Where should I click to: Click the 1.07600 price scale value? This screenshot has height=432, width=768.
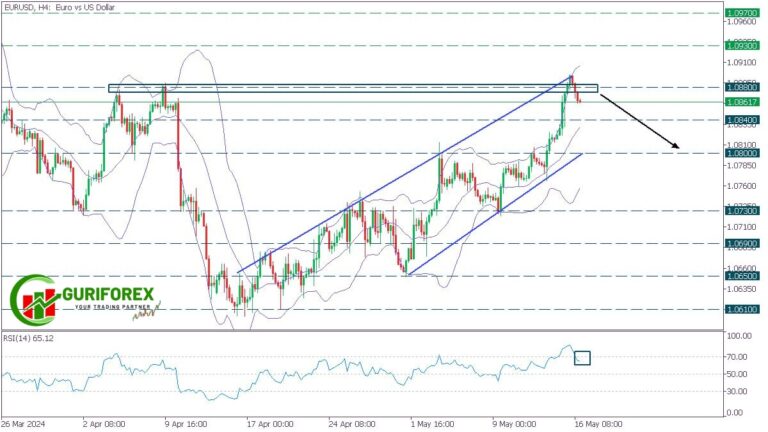pos(742,186)
